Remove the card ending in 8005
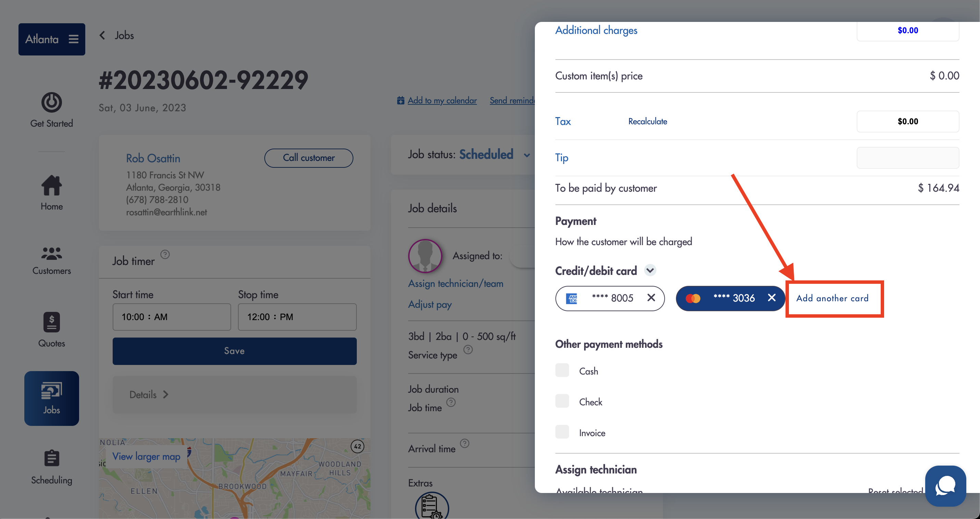 [x=651, y=298]
